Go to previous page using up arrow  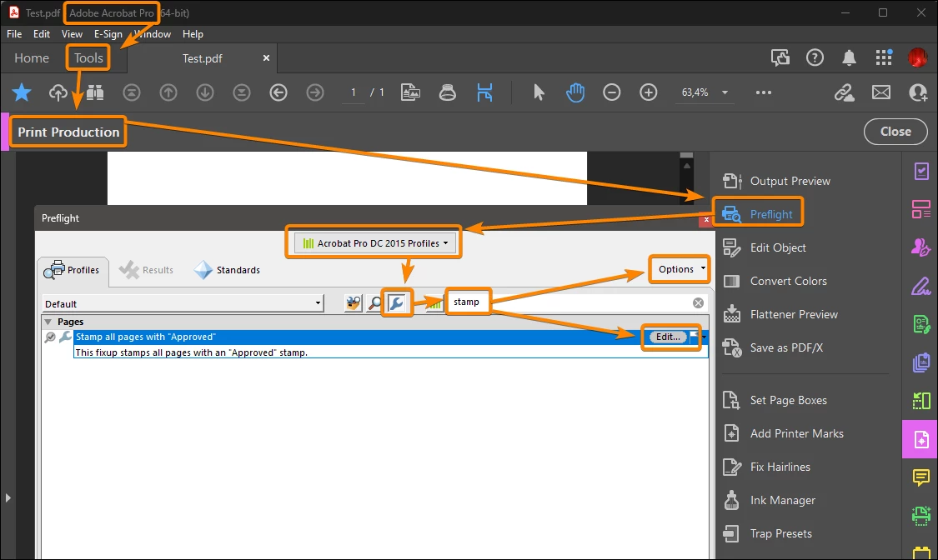(x=168, y=92)
